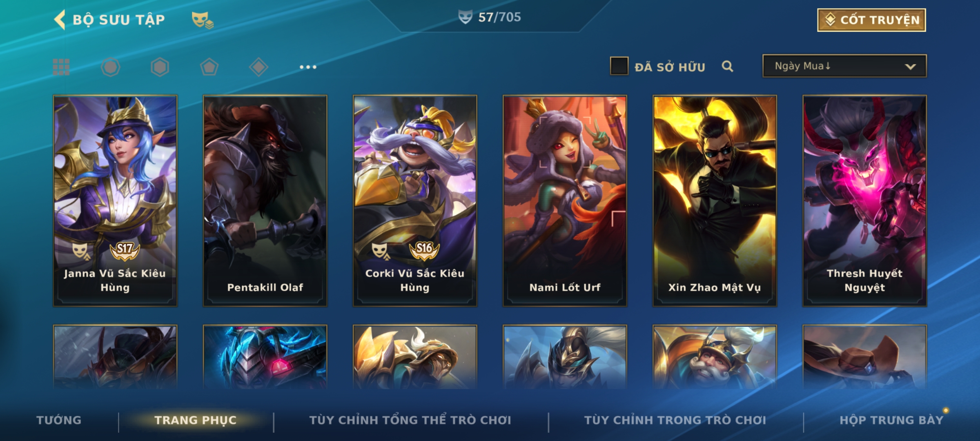
Task: Switch to the Tướng tab
Action: [59, 420]
